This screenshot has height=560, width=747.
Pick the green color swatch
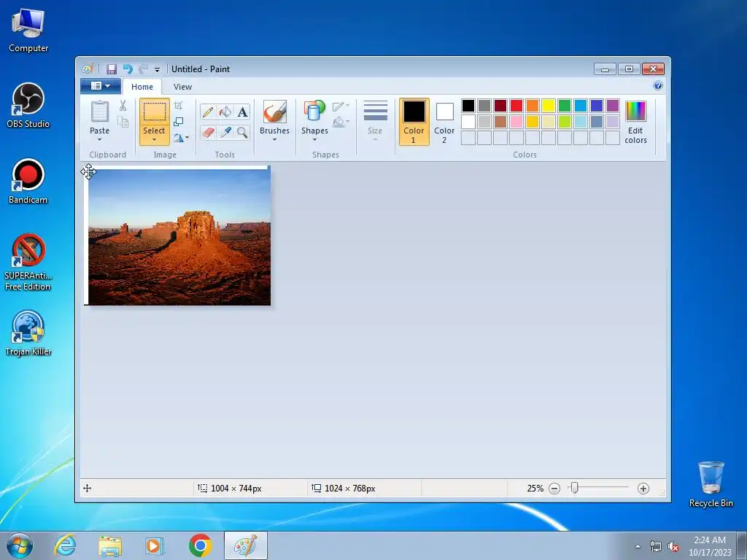pyautogui.click(x=565, y=106)
